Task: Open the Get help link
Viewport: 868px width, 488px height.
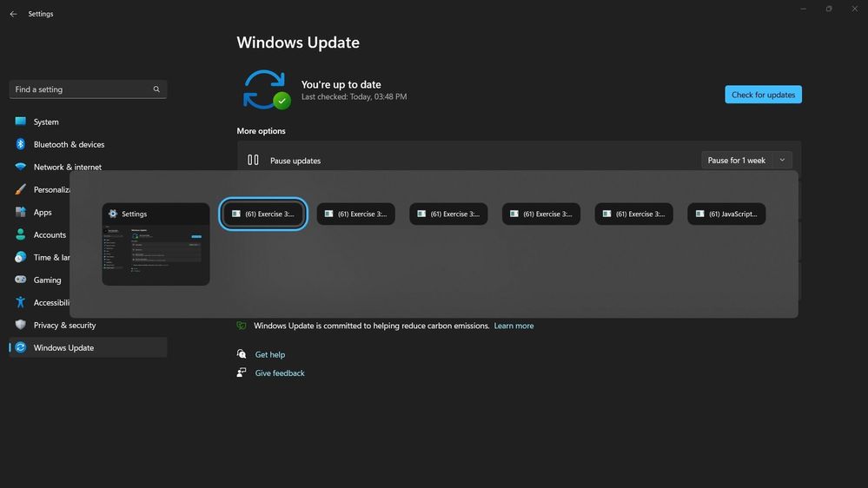Action: click(270, 354)
